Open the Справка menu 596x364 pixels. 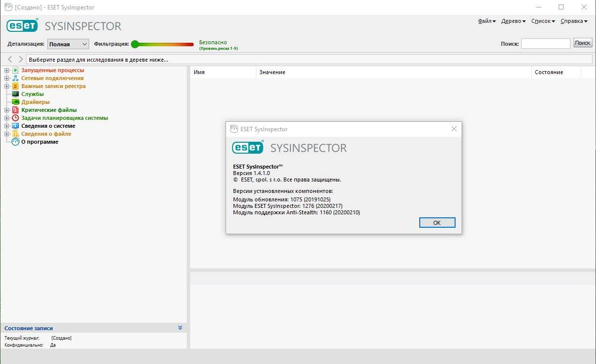pyautogui.click(x=574, y=21)
